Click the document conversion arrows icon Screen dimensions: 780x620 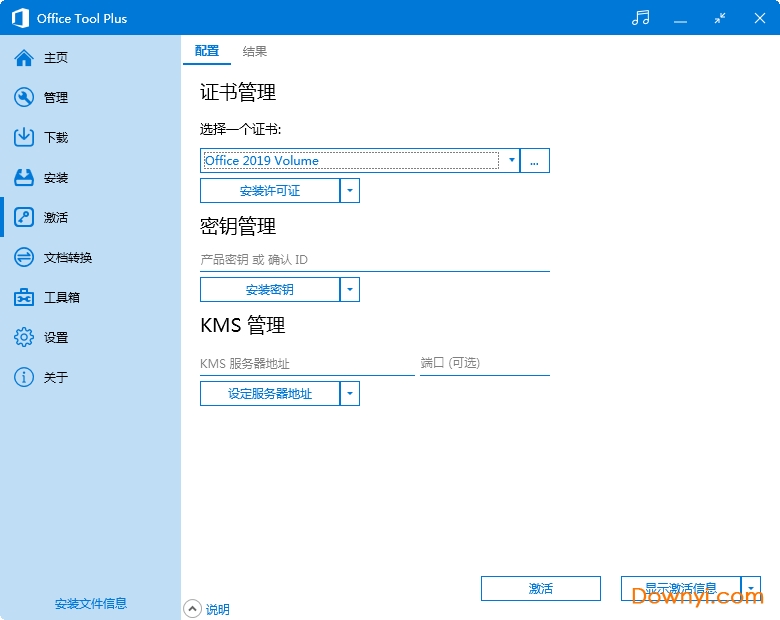(24, 258)
